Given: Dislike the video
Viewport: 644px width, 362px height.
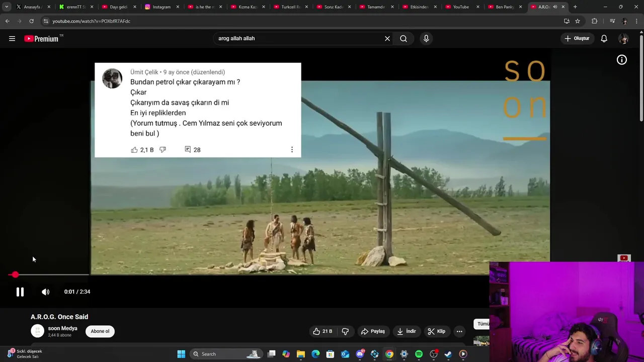Looking at the screenshot, I should [345, 331].
